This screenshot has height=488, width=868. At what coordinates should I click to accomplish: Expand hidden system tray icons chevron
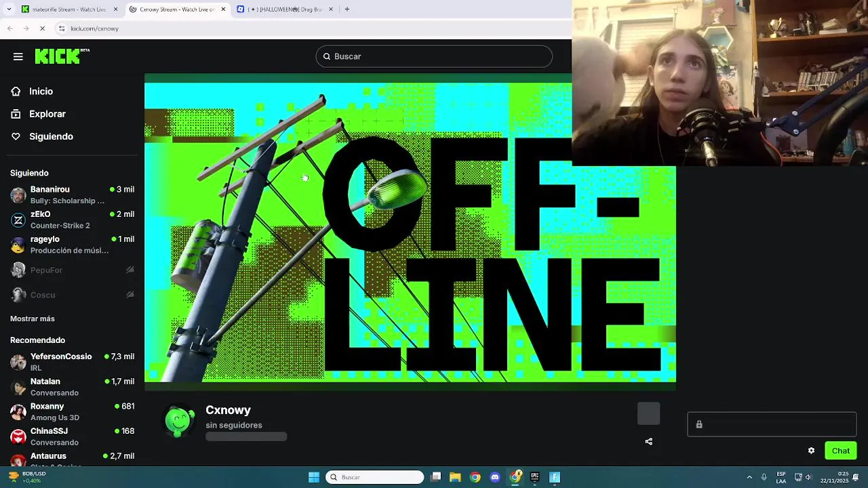click(x=749, y=477)
